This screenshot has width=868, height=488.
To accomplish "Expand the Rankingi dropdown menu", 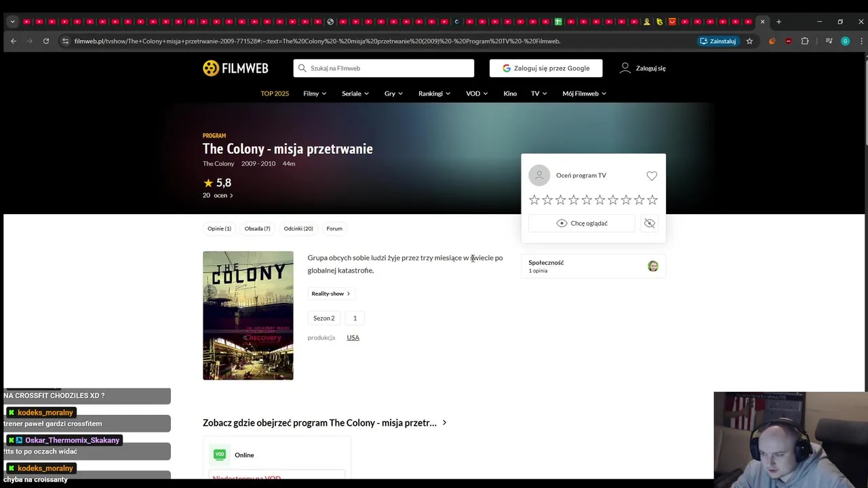I will [x=434, y=94].
